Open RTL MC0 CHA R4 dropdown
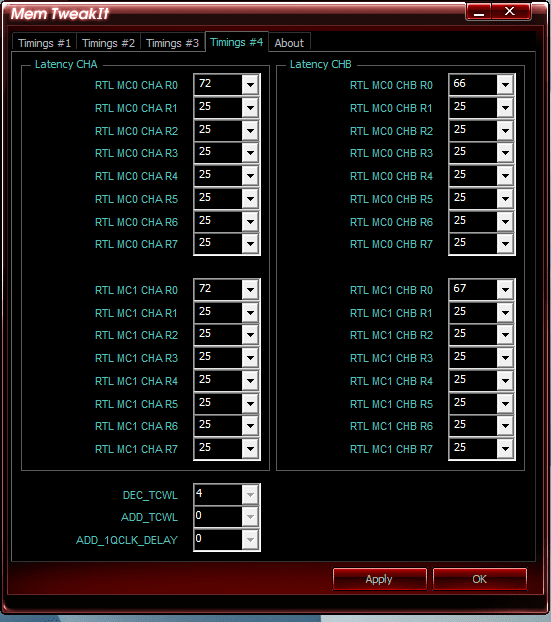 coord(250,176)
